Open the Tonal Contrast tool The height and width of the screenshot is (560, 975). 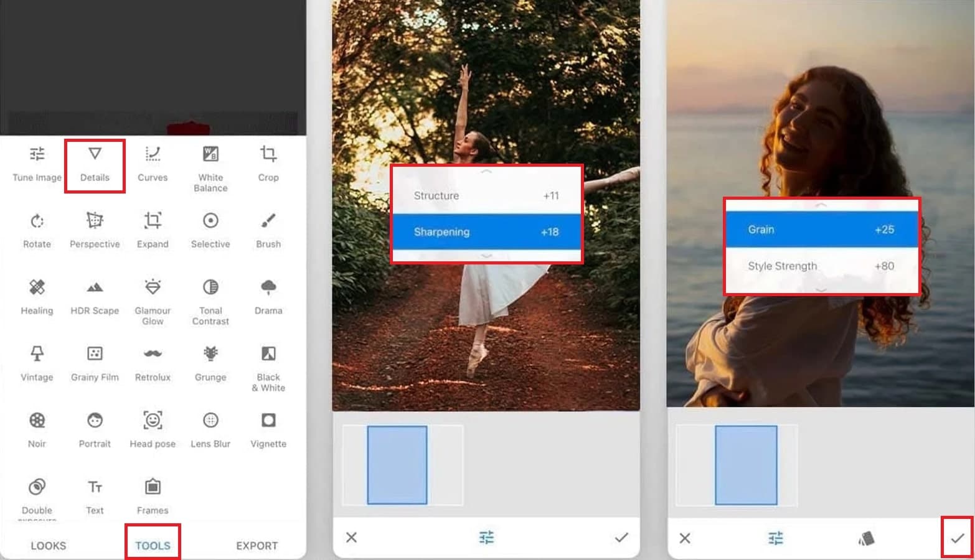tap(210, 302)
